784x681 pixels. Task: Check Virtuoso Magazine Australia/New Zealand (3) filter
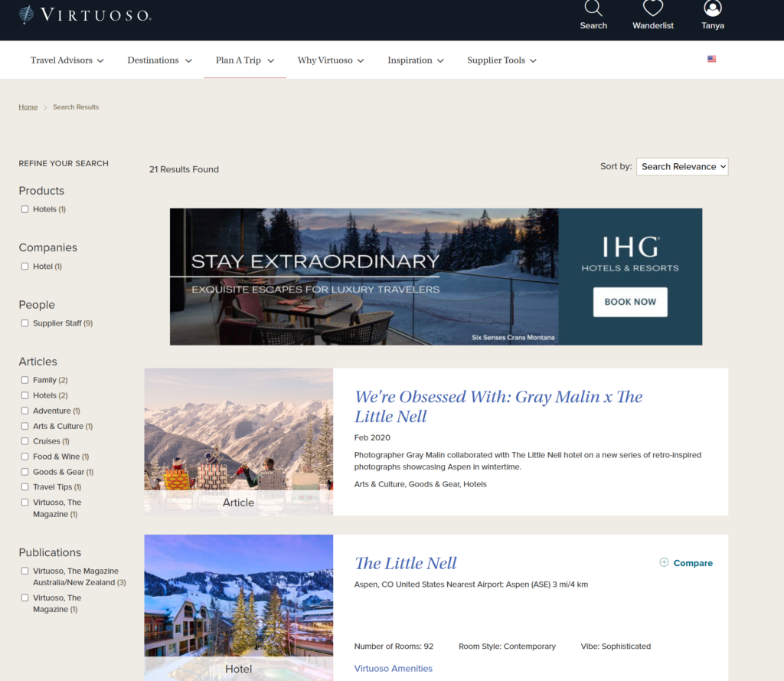pyautogui.click(x=24, y=571)
